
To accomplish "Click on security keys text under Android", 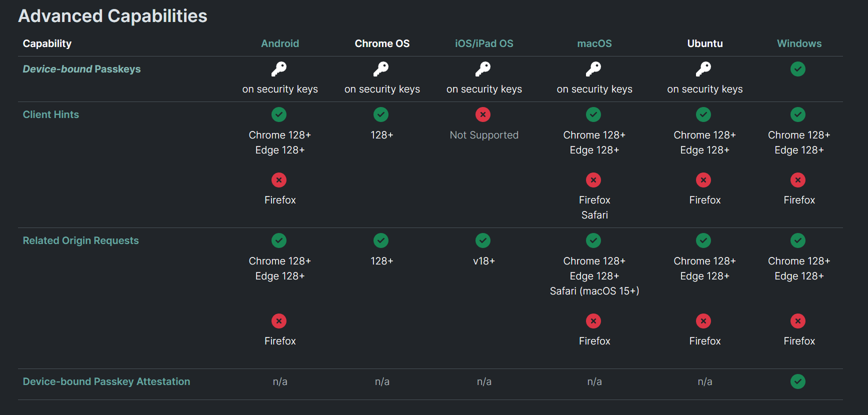I will [280, 89].
